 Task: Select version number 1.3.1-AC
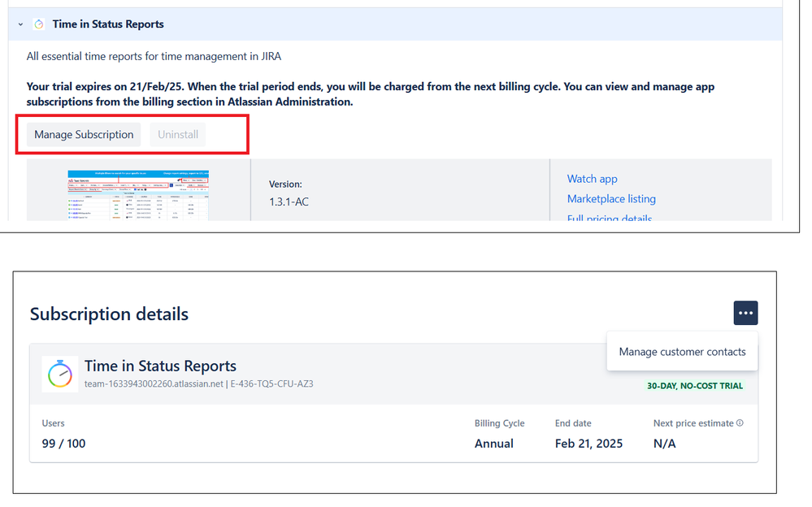[x=289, y=202]
